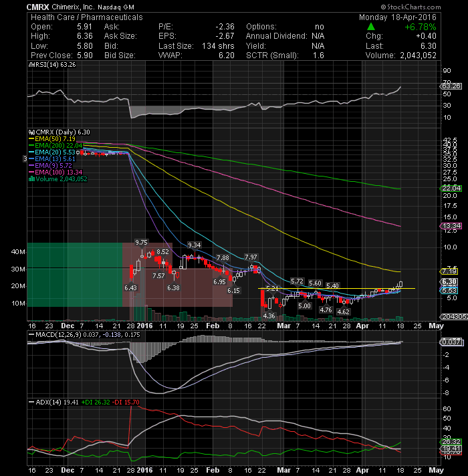The image size is (468, 476).
Task: Click the green EMA(200) legend line swatch
Action: click(x=31, y=146)
